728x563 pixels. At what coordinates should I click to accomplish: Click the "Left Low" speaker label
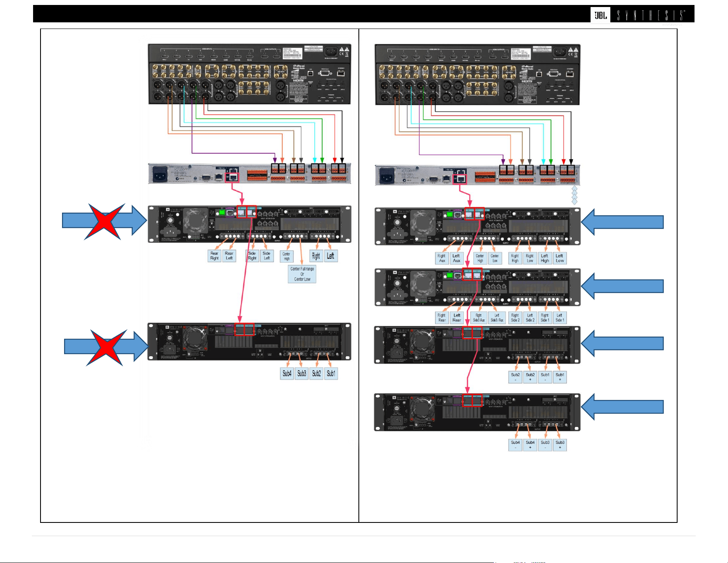click(560, 258)
